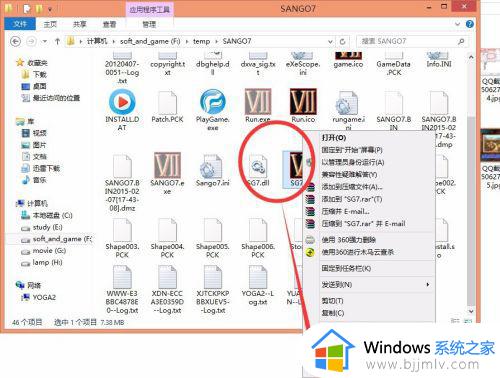Click the refresh address bar button
The height and width of the screenshot is (378, 500).
pos(342,41)
